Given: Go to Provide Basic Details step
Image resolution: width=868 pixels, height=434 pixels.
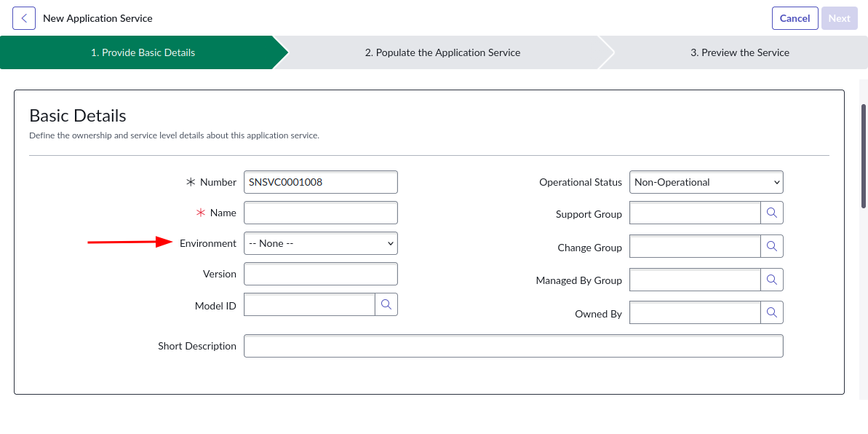Looking at the screenshot, I should point(143,52).
